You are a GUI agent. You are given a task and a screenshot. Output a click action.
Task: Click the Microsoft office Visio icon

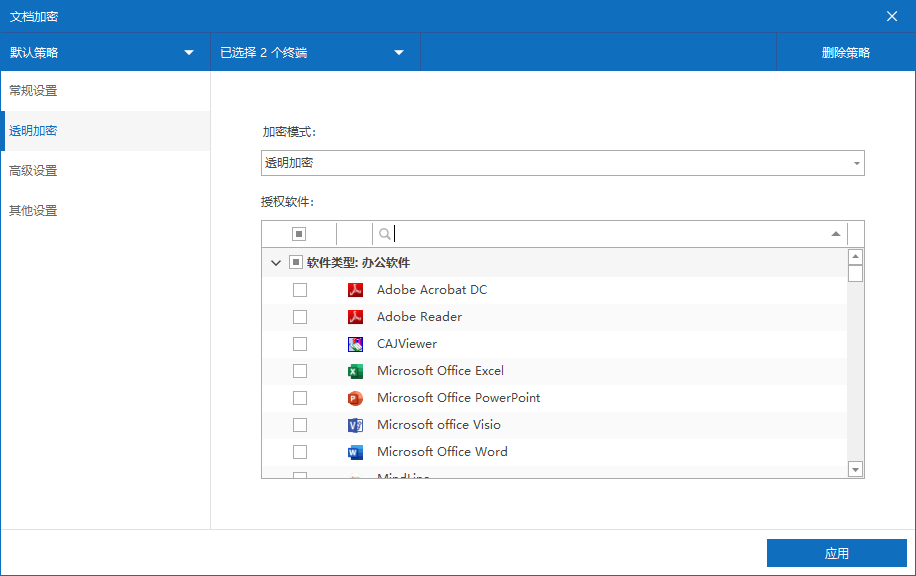tap(355, 425)
